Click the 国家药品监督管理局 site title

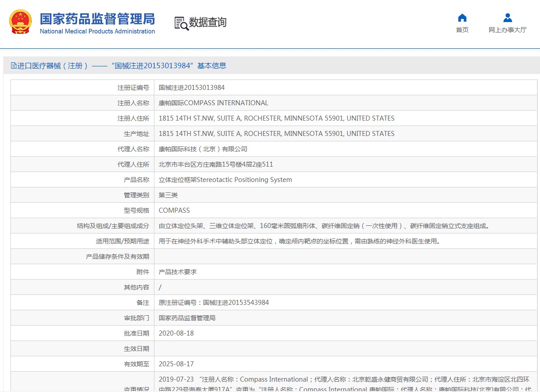(x=97, y=19)
